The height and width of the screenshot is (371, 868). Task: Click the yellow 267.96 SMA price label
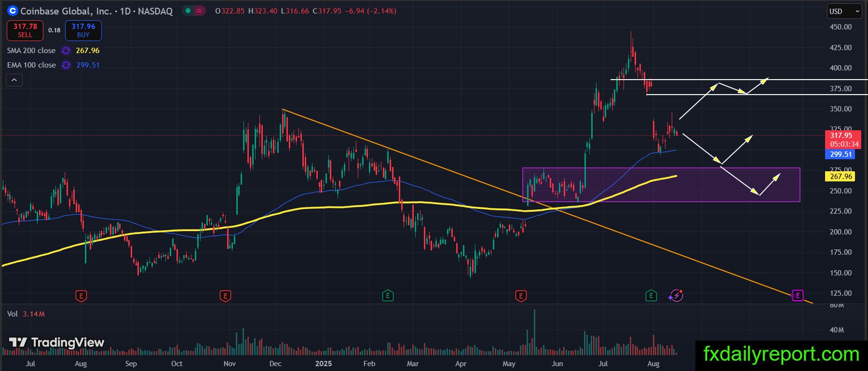(841, 177)
